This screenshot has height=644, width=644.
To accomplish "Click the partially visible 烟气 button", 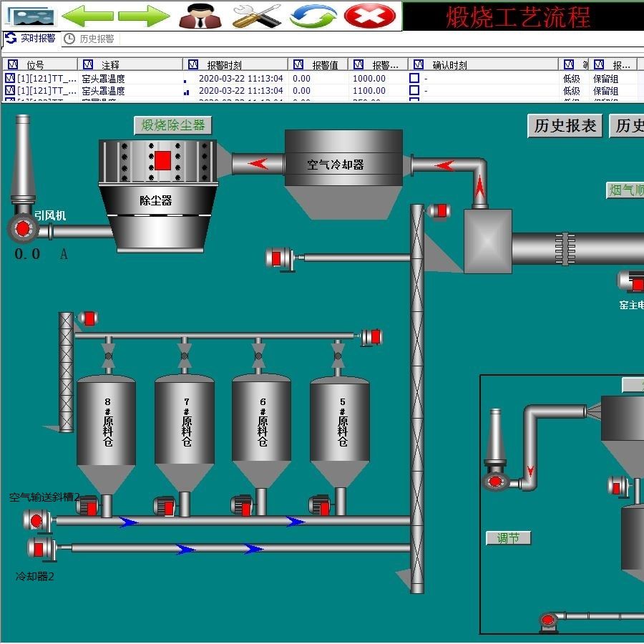I will click(x=625, y=190).
